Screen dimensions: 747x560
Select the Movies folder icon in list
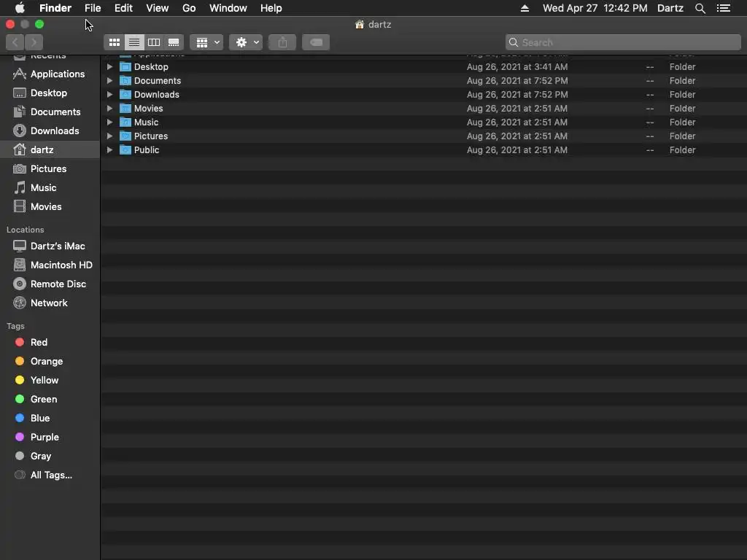(x=125, y=108)
